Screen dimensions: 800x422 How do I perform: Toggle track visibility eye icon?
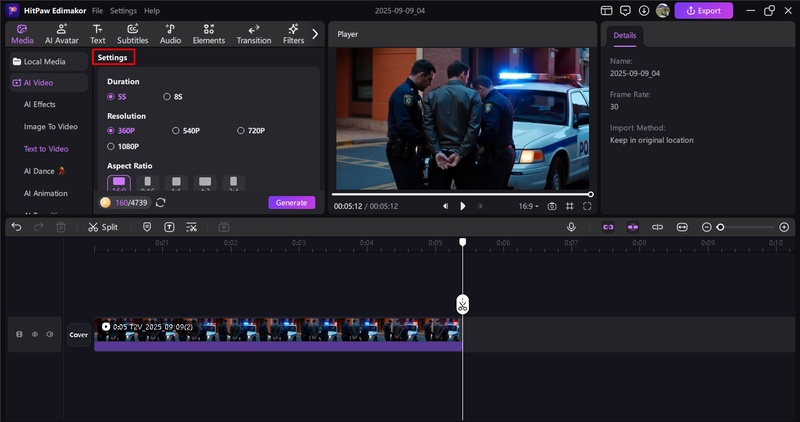point(35,334)
